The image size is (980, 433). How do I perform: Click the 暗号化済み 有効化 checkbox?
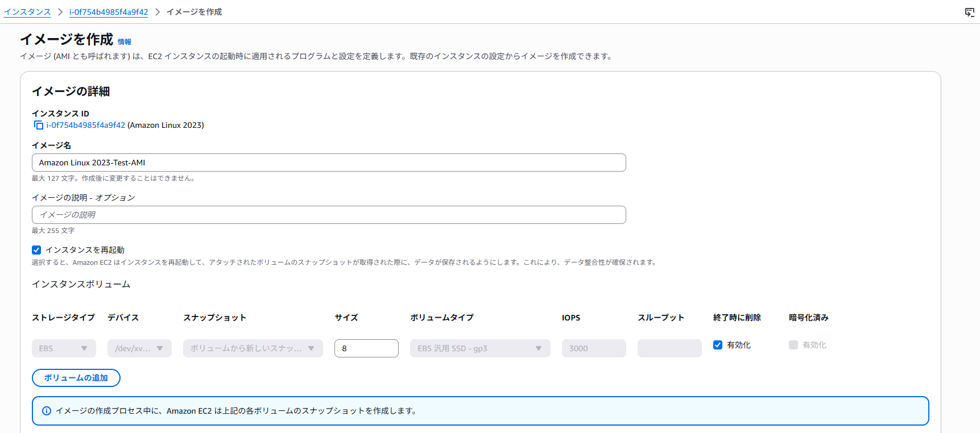point(793,345)
